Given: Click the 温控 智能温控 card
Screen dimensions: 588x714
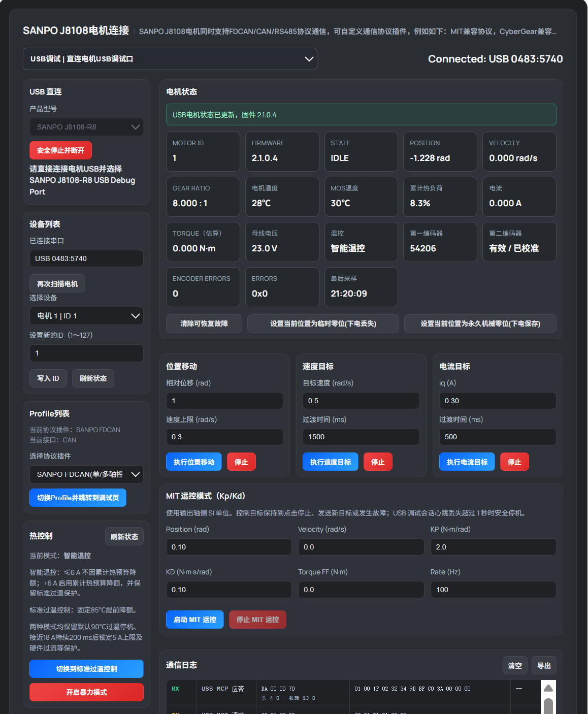Looking at the screenshot, I should [361, 242].
